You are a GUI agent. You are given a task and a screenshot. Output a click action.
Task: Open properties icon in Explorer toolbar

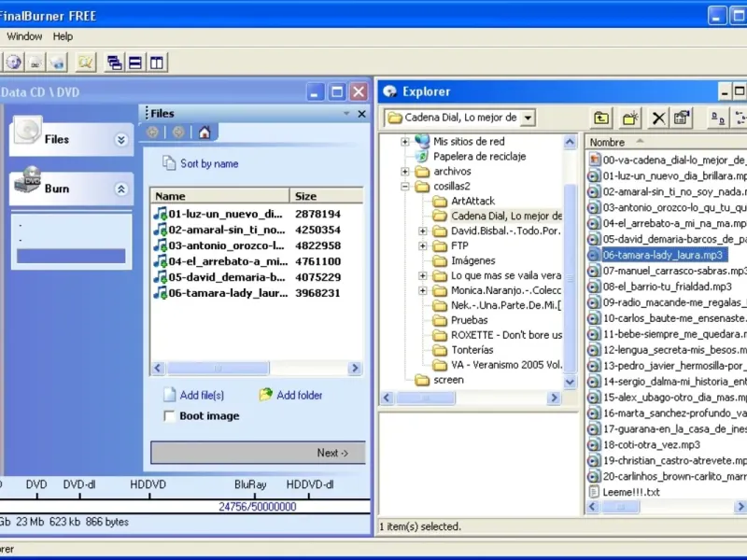coord(682,118)
